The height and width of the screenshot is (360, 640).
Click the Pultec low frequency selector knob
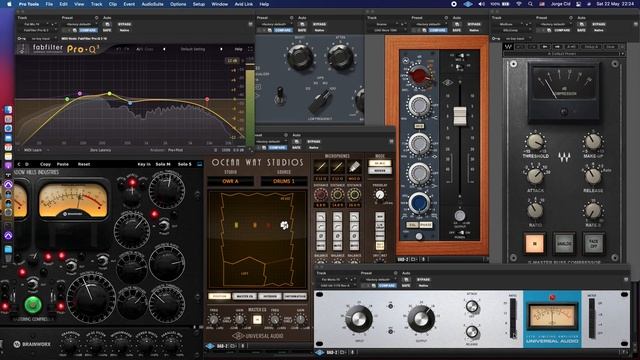(320, 100)
